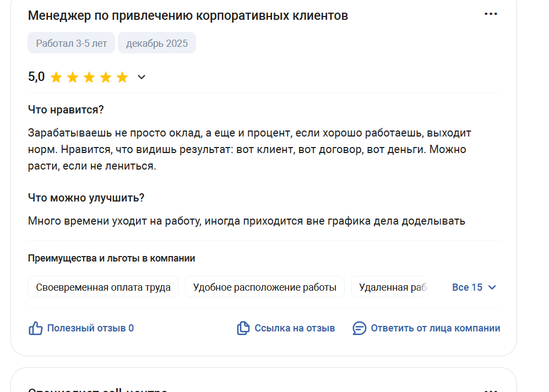Viewport: 549px width, 392px height.
Task: Click the chevron next to "Все 15"
Action: click(492, 287)
